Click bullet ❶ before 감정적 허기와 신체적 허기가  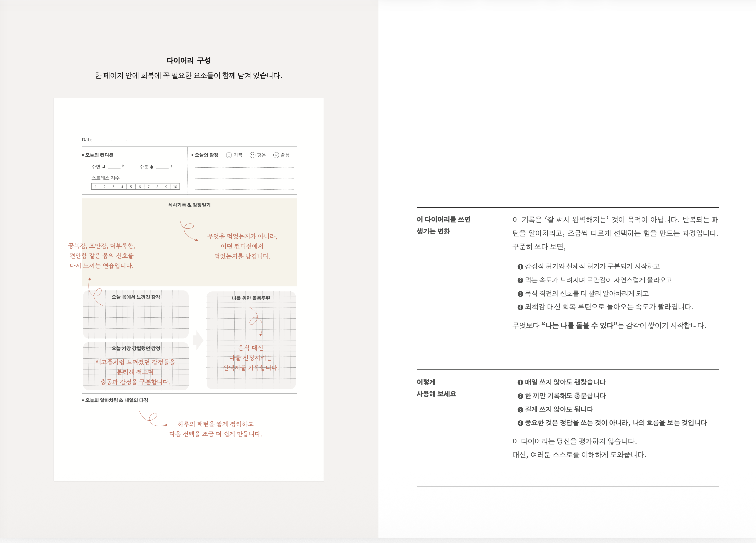[x=520, y=267]
